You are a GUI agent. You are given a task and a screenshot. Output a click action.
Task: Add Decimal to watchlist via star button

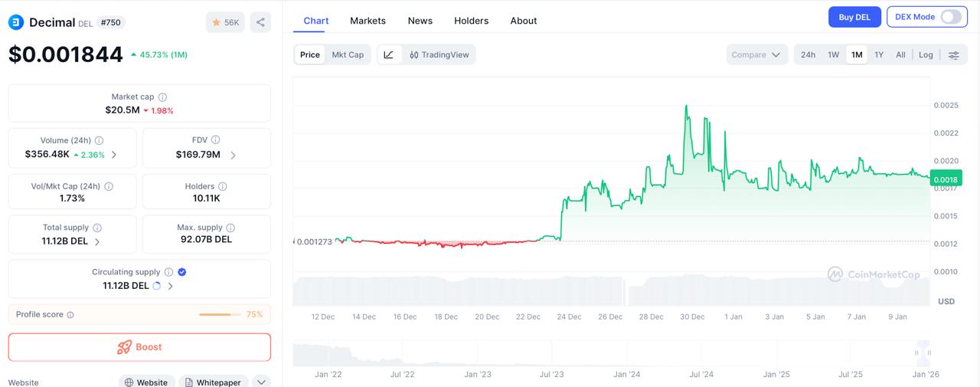225,22
